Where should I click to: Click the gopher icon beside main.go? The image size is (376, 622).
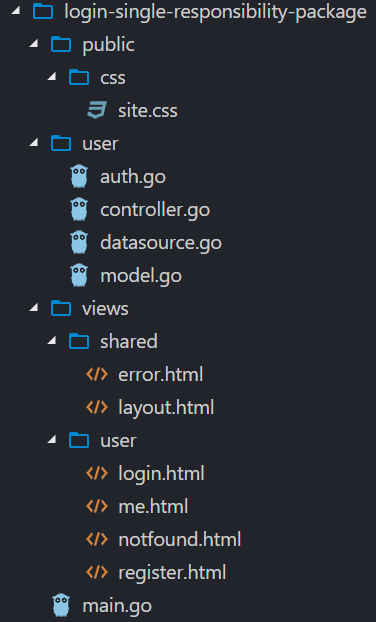pos(61,605)
